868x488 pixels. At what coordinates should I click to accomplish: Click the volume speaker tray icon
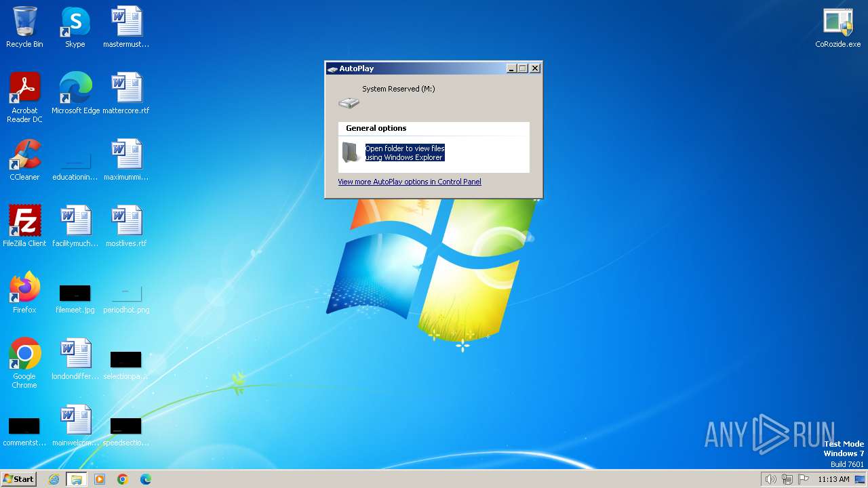(770, 479)
